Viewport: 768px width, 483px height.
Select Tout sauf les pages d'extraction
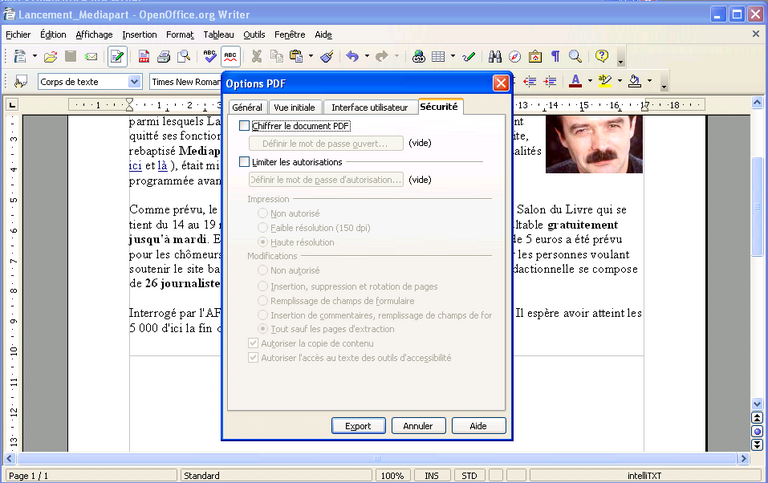pyautogui.click(x=263, y=329)
